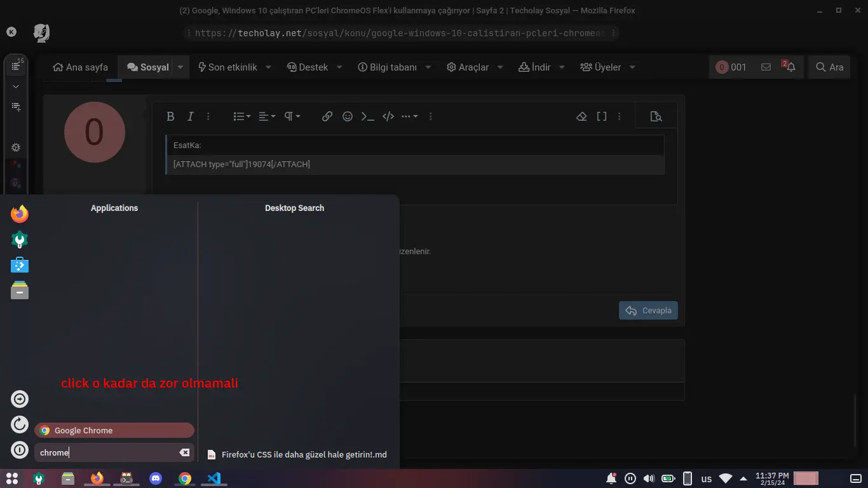The width and height of the screenshot is (868, 488).
Task: Open the software store from launcher favorites
Action: click(20, 265)
